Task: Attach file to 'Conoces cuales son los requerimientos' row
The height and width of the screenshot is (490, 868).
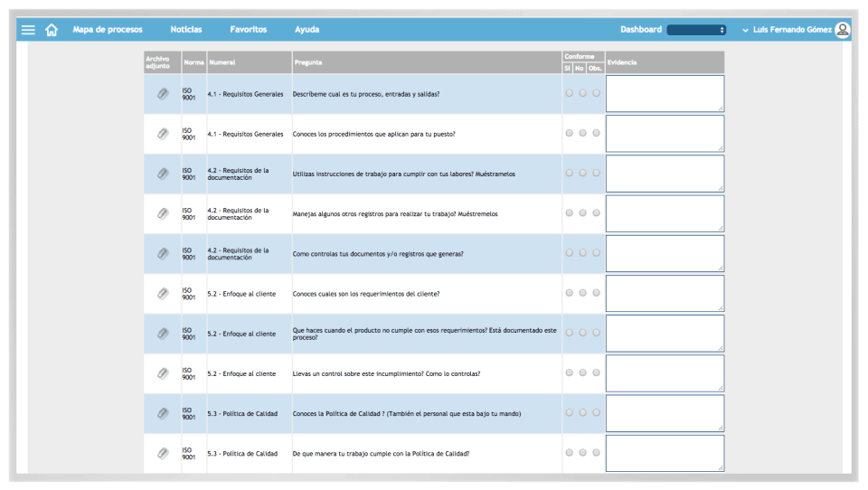Action: coord(162,293)
